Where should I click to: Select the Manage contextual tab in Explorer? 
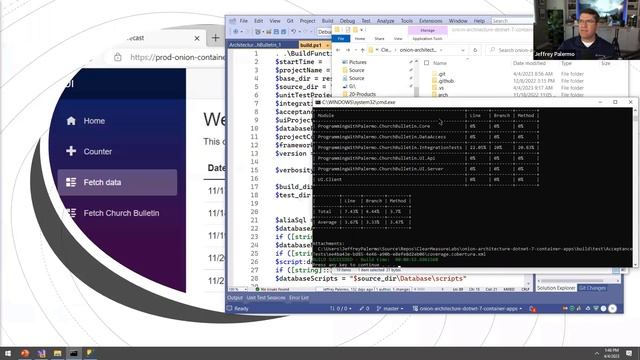pos(427,31)
